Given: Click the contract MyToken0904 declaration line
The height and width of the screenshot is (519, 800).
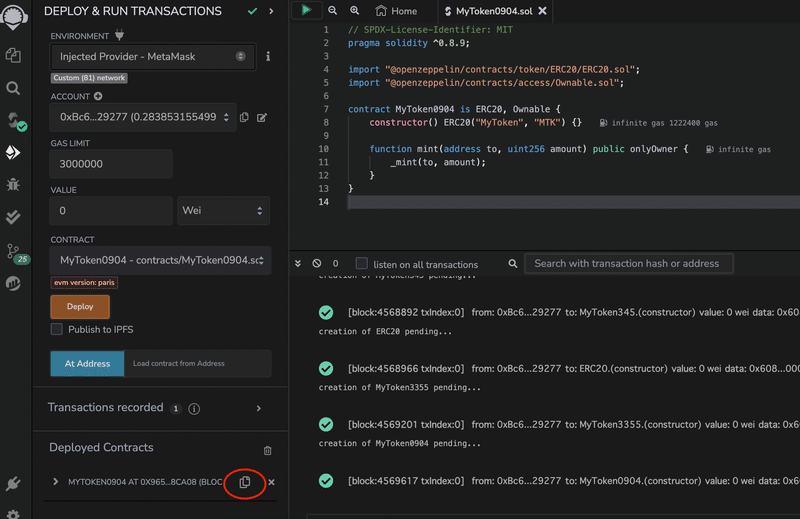Looking at the screenshot, I should (454, 109).
